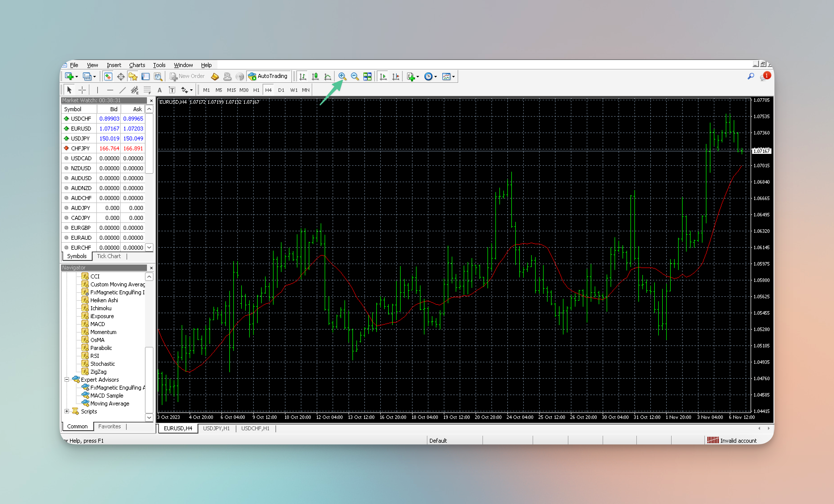Toggle the Chart Shift button
The width and height of the screenshot is (834, 504).
click(x=396, y=76)
